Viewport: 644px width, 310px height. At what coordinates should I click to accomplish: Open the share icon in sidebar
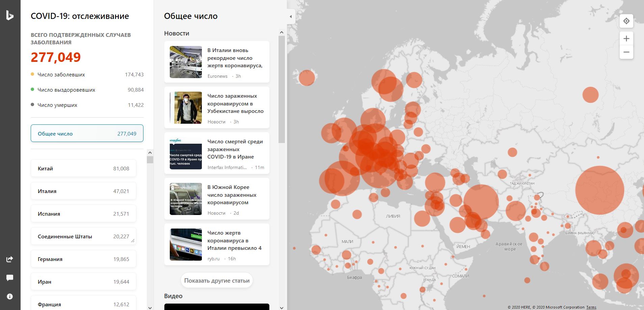(10, 259)
